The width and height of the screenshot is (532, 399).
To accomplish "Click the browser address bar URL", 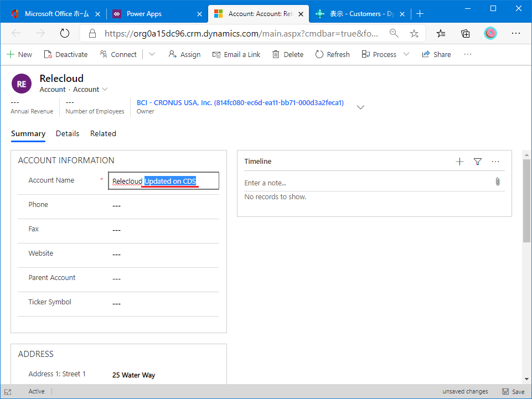I will pyautogui.click(x=241, y=33).
